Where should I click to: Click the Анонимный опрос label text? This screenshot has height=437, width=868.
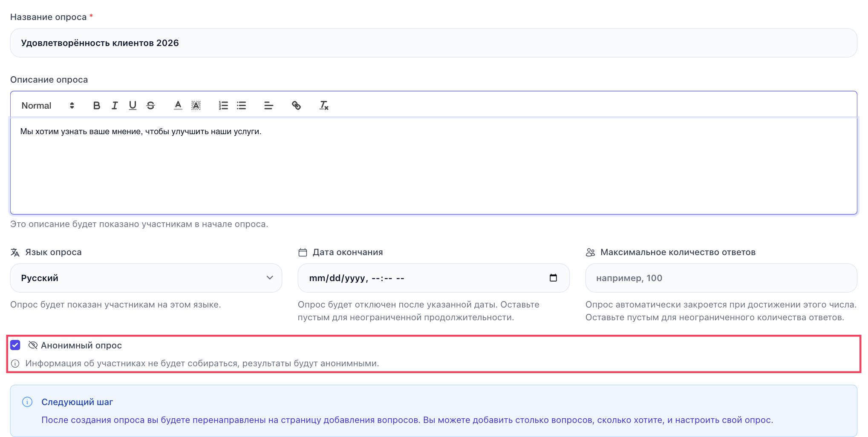[x=81, y=345]
